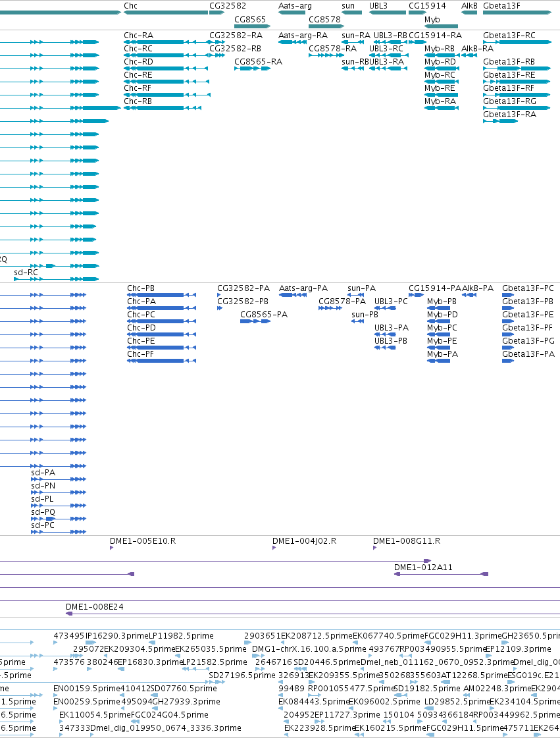Click transcript CG32582-RA
The image size is (560, 738).
coord(236,36)
